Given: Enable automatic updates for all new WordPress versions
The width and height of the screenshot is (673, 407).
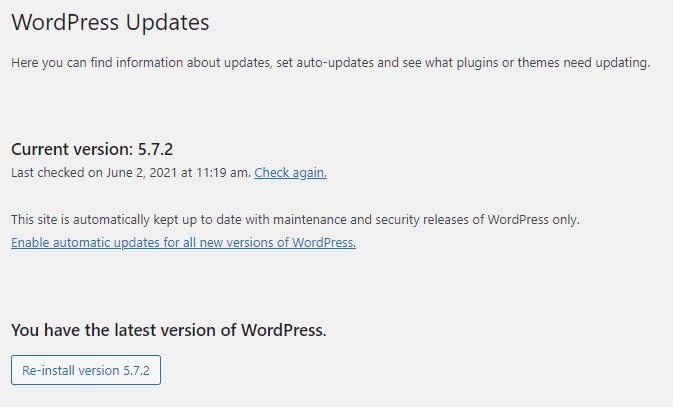Looking at the screenshot, I should (183, 243).
